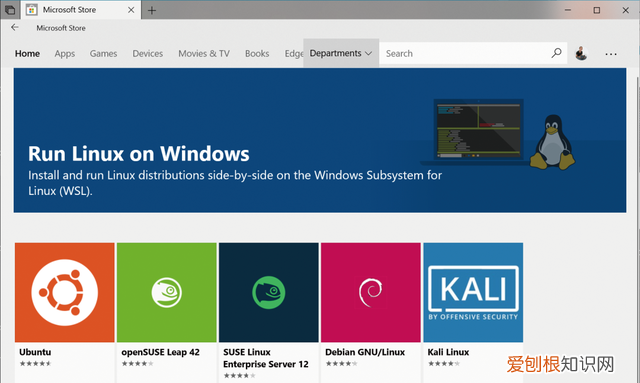Click the Ubuntu app name
The width and height of the screenshot is (640, 383).
(x=35, y=352)
